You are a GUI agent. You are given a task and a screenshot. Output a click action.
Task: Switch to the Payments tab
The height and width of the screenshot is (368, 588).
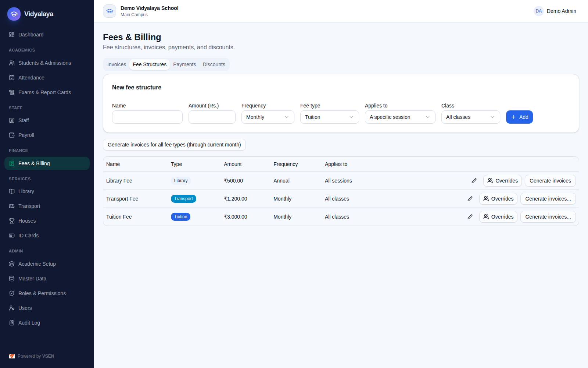tap(184, 64)
